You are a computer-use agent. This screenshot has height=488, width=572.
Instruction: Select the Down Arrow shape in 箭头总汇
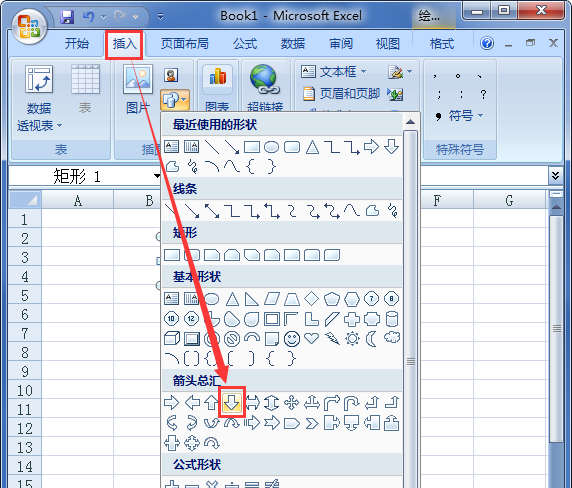click(232, 403)
